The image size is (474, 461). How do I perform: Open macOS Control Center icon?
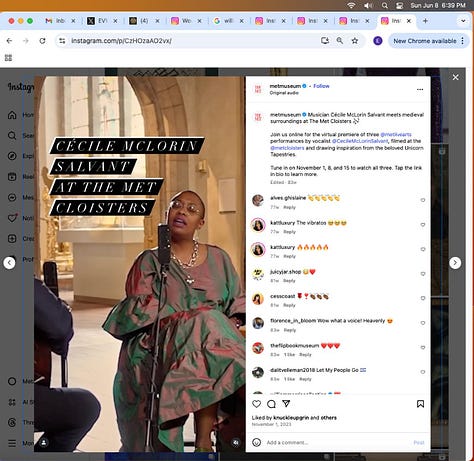399,5
